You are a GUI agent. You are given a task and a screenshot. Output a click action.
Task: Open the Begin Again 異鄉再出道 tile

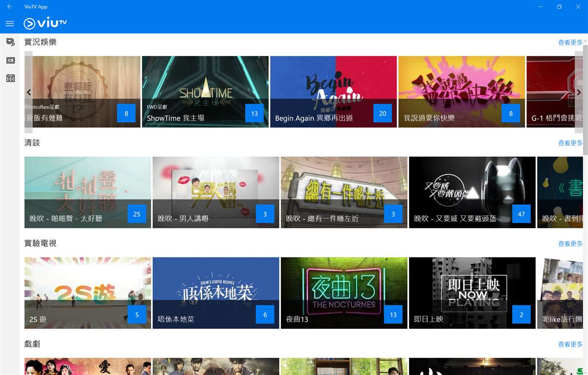point(334,92)
